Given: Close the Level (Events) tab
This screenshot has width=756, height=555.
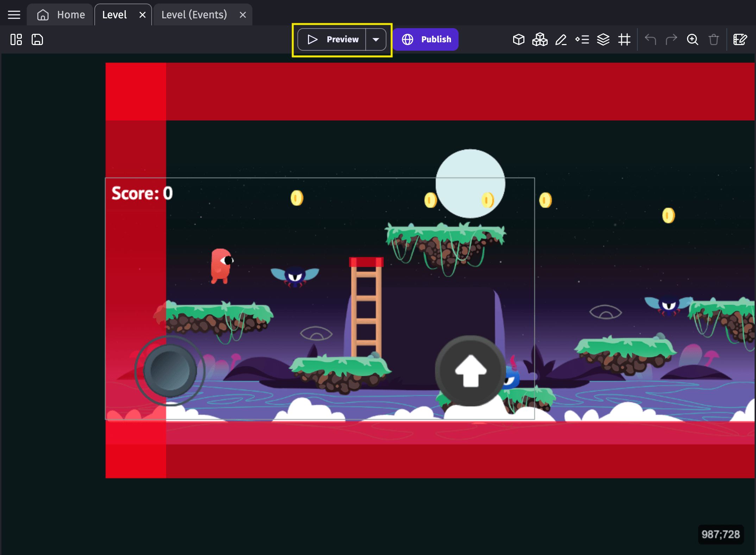Looking at the screenshot, I should [242, 15].
